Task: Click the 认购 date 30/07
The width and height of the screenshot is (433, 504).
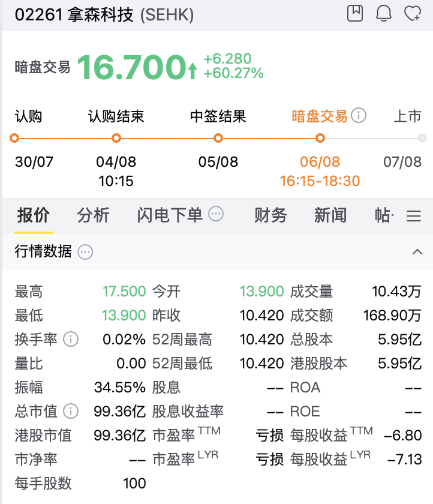Action: (x=34, y=161)
